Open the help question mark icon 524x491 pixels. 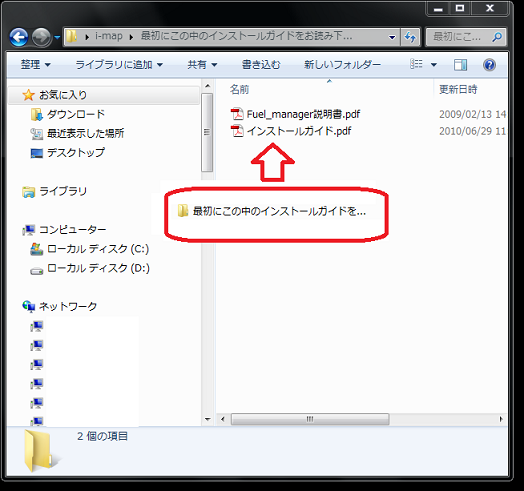(489, 65)
